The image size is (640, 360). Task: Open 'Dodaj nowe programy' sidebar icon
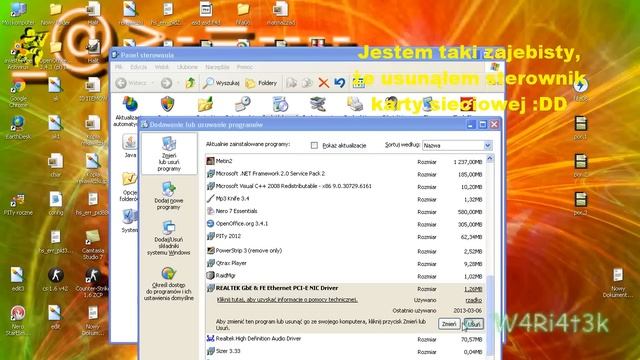pyautogui.click(x=169, y=196)
